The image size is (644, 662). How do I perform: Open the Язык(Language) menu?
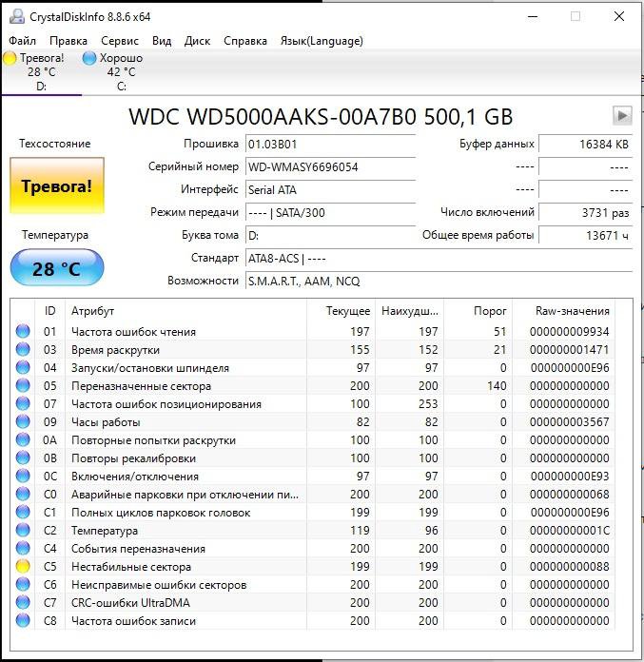click(x=321, y=41)
